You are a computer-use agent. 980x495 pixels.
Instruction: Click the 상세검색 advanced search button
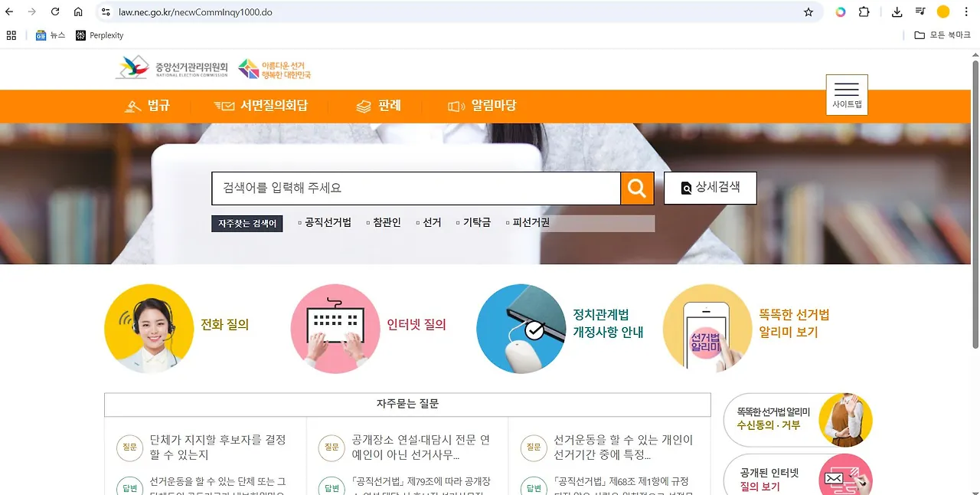click(710, 188)
